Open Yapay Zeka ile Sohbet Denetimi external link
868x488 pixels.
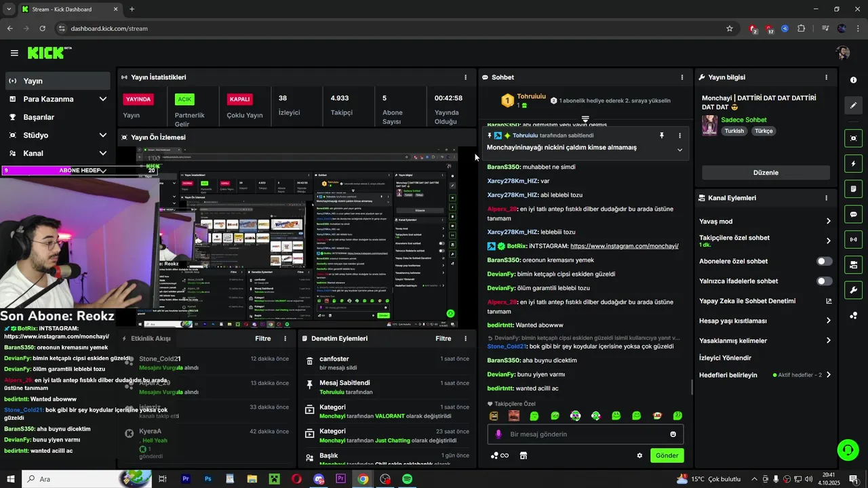click(828, 301)
